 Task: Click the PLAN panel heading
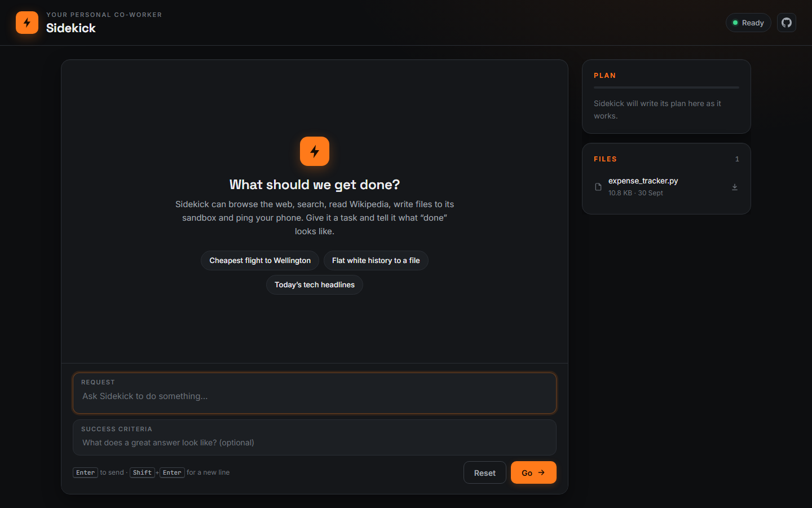point(604,76)
